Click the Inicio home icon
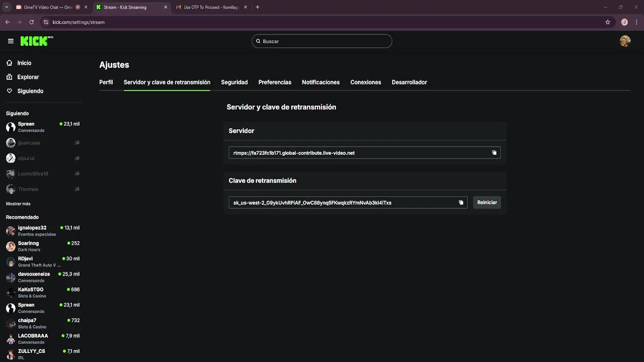This screenshot has height=362, width=644. pos(10,63)
